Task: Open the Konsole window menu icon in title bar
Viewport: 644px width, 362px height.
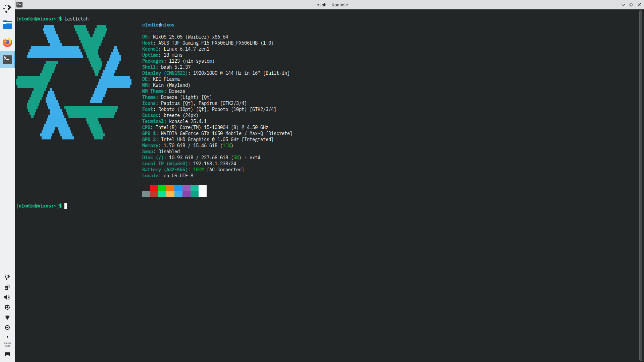Action: [19, 5]
